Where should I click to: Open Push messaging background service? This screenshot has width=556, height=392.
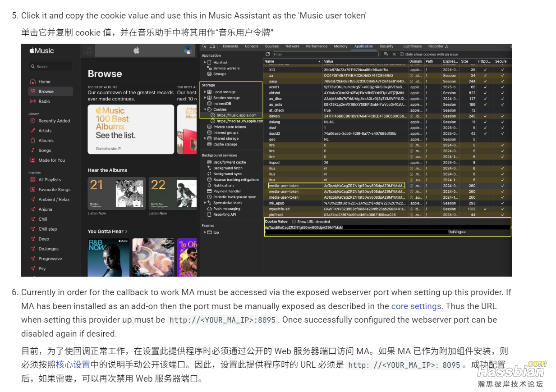pyautogui.click(x=223, y=209)
